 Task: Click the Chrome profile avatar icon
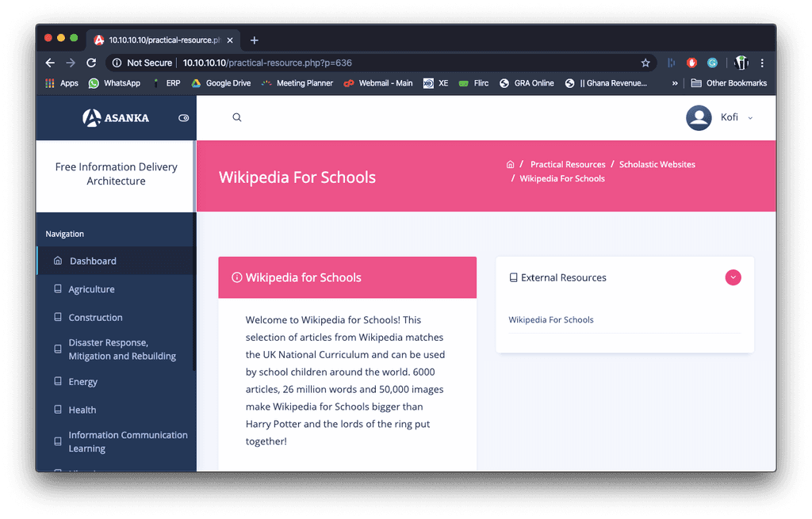coord(741,63)
